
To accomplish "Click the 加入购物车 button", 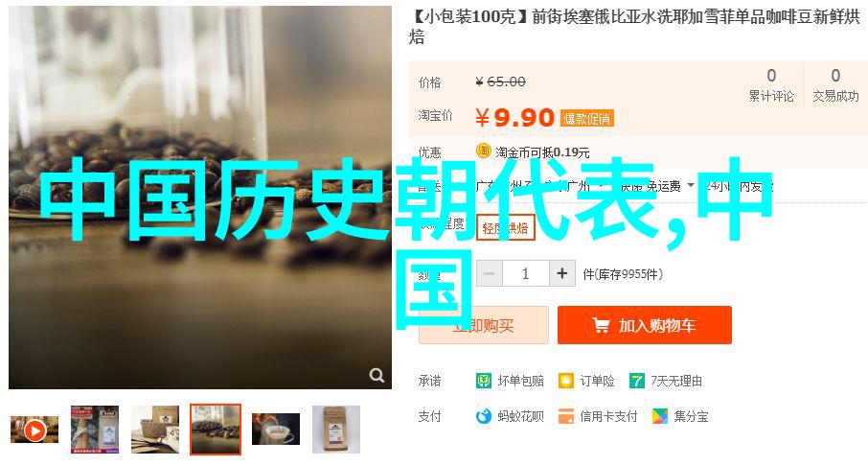I will pos(645,325).
